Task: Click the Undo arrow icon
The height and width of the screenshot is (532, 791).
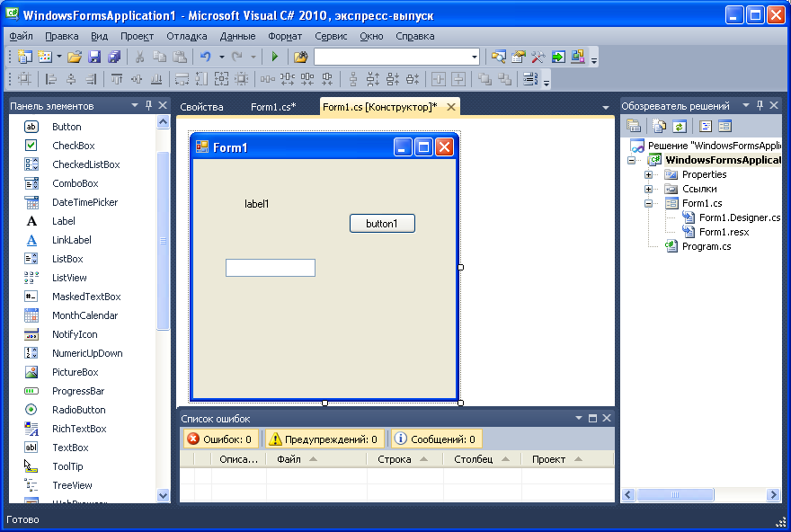Action: (x=205, y=57)
